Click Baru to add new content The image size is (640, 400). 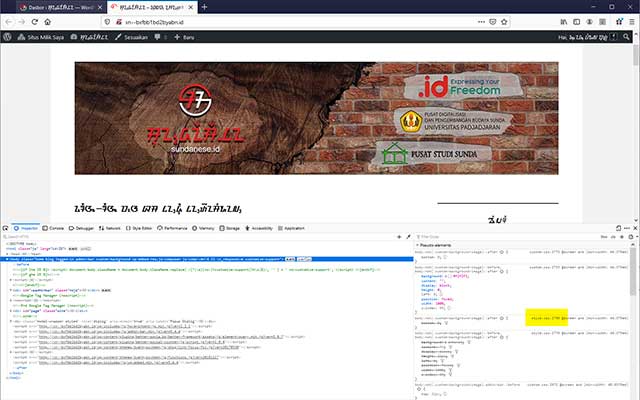(x=184, y=37)
